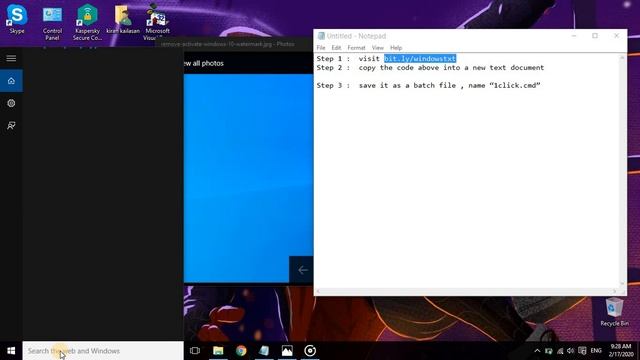Show hidden system tray icons

pyautogui.click(x=537, y=351)
